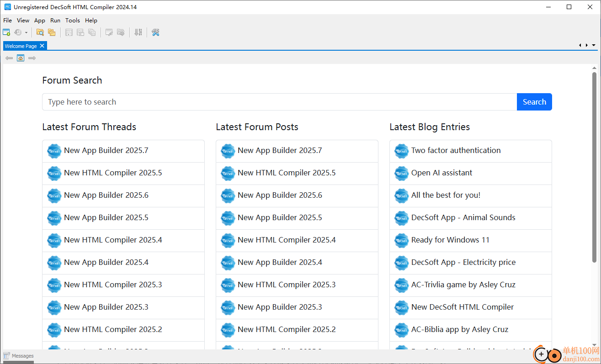
Task: Click the Save All stacked disks icon
Action: click(92, 32)
